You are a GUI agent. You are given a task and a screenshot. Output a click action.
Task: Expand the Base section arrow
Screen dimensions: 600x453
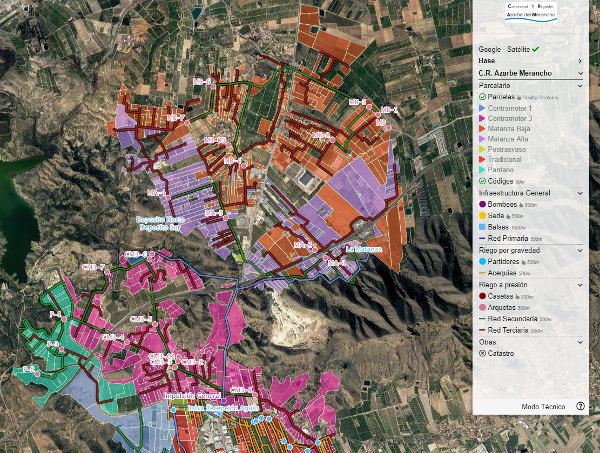(x=580, y=61)
